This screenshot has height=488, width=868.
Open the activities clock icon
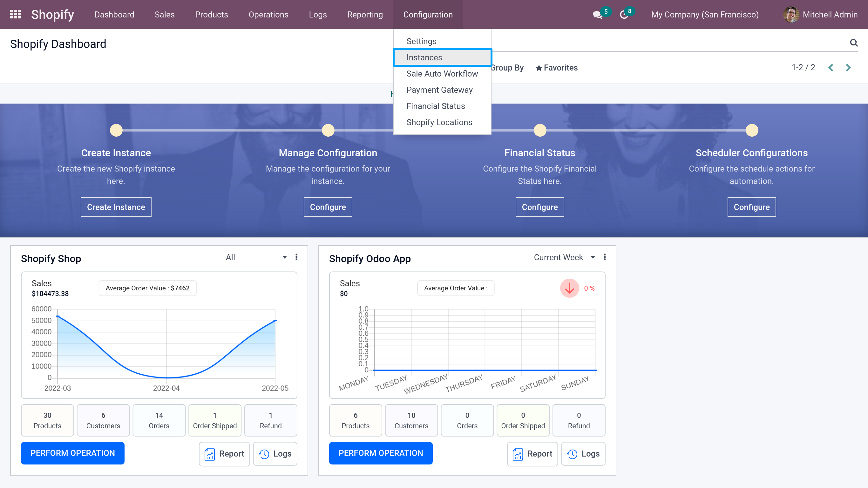(624, 15)
